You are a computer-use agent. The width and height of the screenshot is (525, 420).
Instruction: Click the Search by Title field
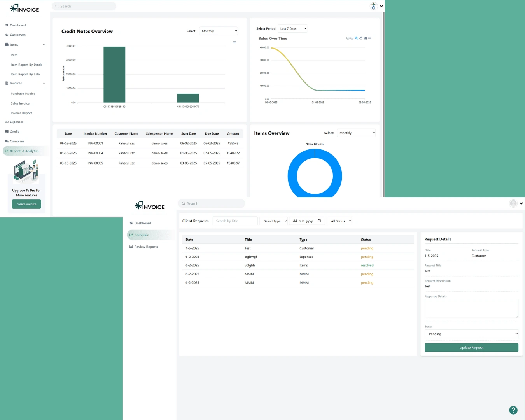[x=235, y=221]
